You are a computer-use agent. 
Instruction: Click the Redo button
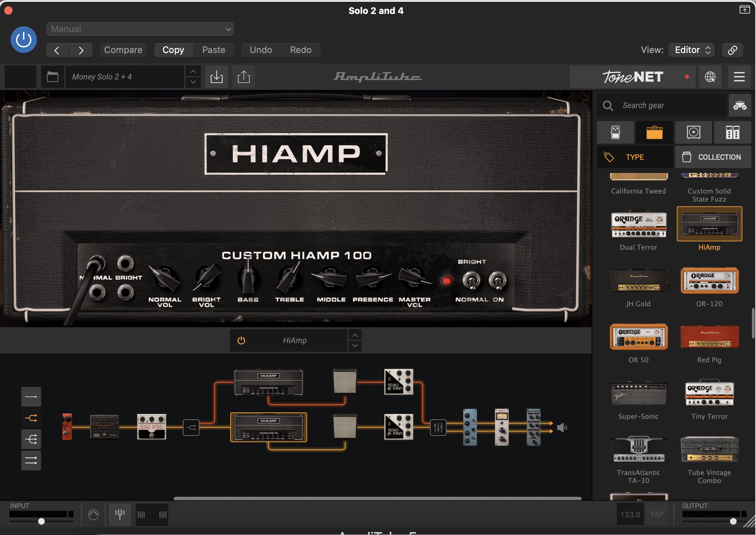coord(301,50)
